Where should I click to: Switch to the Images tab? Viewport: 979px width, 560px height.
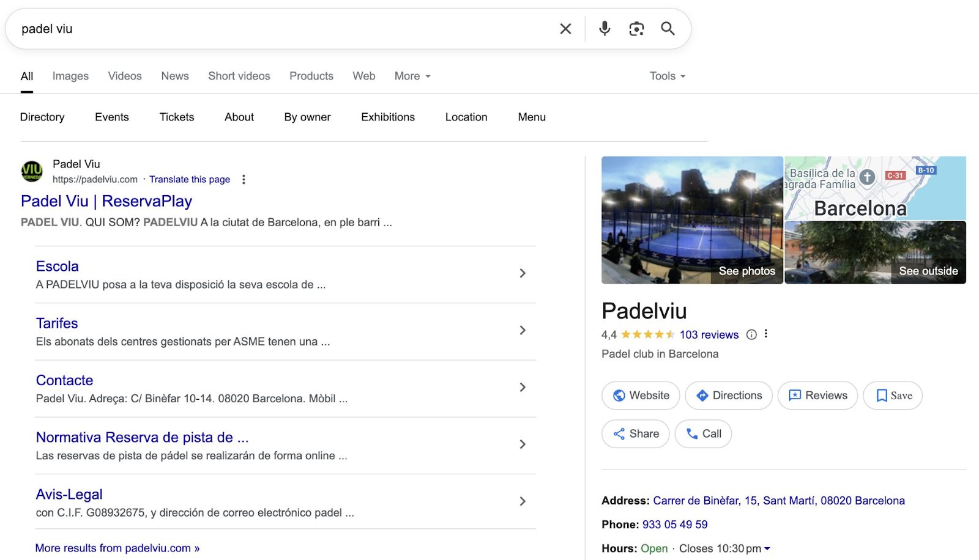coord(70,76)
